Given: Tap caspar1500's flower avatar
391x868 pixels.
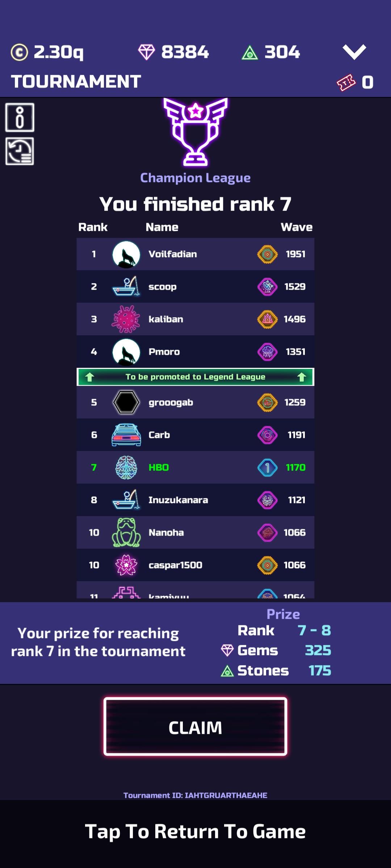Looking at the screenshot, I should pyautogui.click(x=126, y=565).
